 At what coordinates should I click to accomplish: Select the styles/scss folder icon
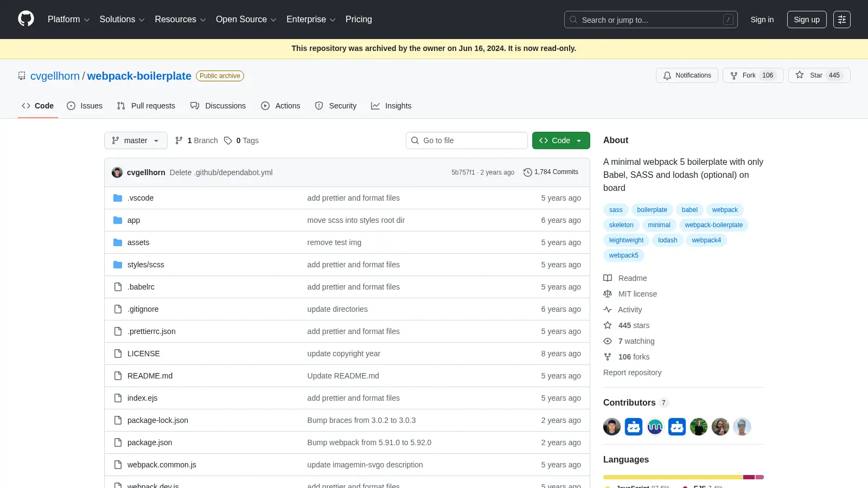point(118,265)
